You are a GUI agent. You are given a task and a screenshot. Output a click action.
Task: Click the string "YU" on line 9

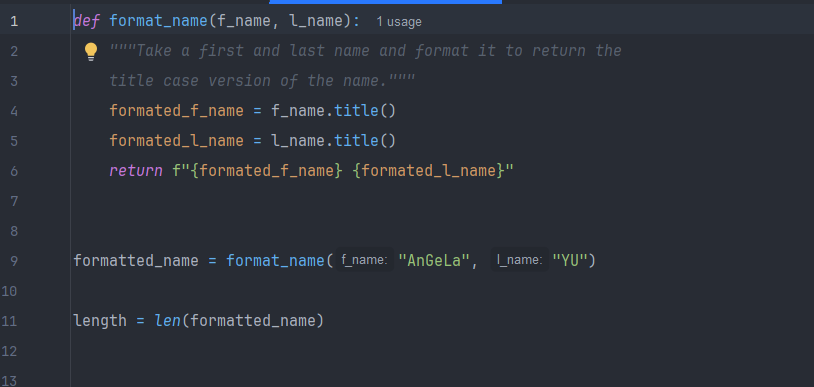click(570, 260)
